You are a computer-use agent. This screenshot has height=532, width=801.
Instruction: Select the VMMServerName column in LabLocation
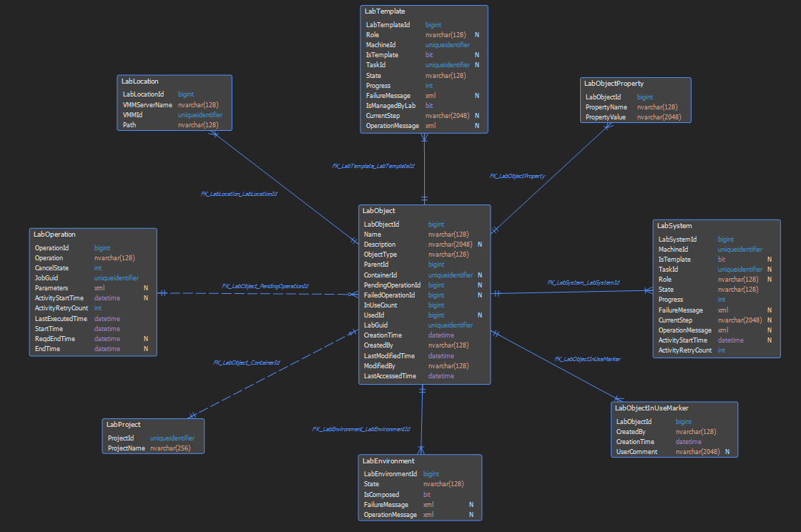(147, 104)
